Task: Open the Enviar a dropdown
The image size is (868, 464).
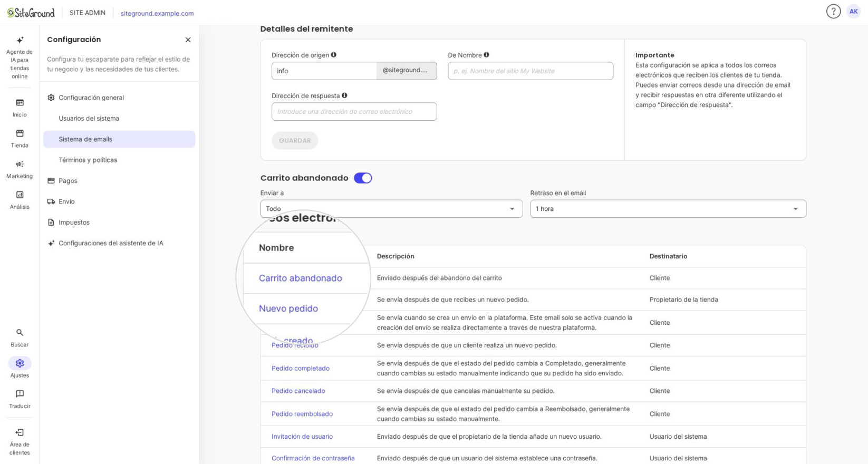Action: (391, 209)
